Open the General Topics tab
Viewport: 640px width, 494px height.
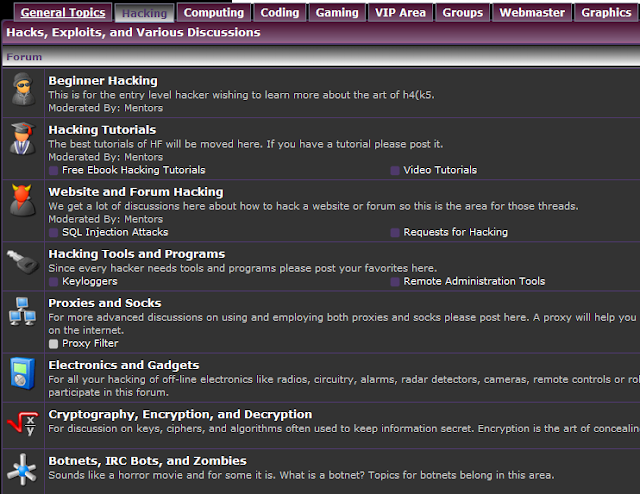63,13
